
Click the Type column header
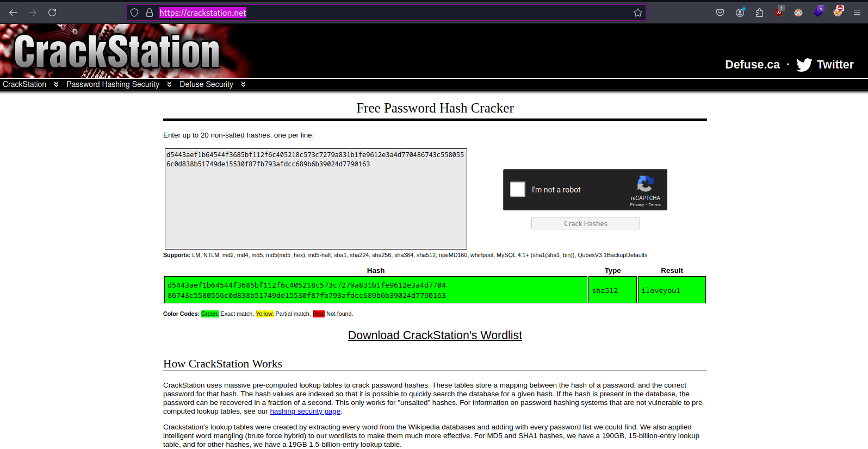(x=613, y=270)
